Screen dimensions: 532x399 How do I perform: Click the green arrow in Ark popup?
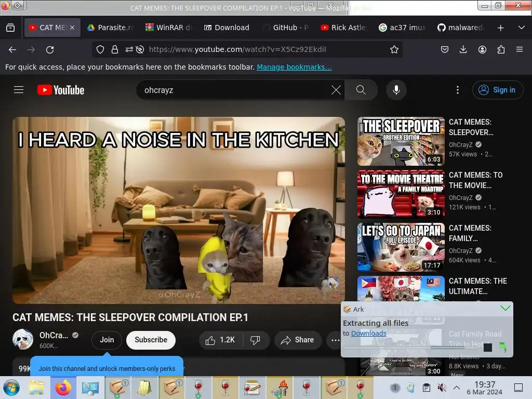pos(502,347)
